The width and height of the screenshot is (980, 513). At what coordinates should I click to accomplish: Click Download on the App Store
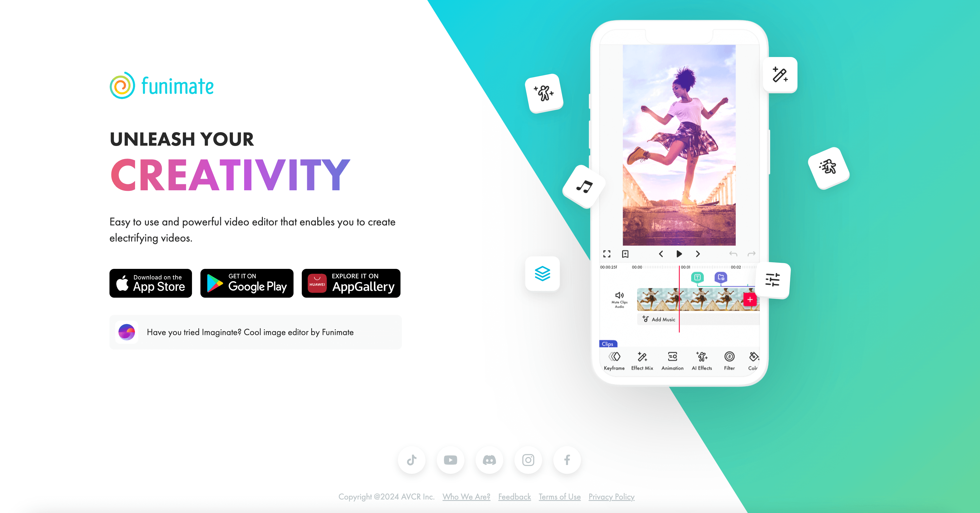tap(151, 283)
